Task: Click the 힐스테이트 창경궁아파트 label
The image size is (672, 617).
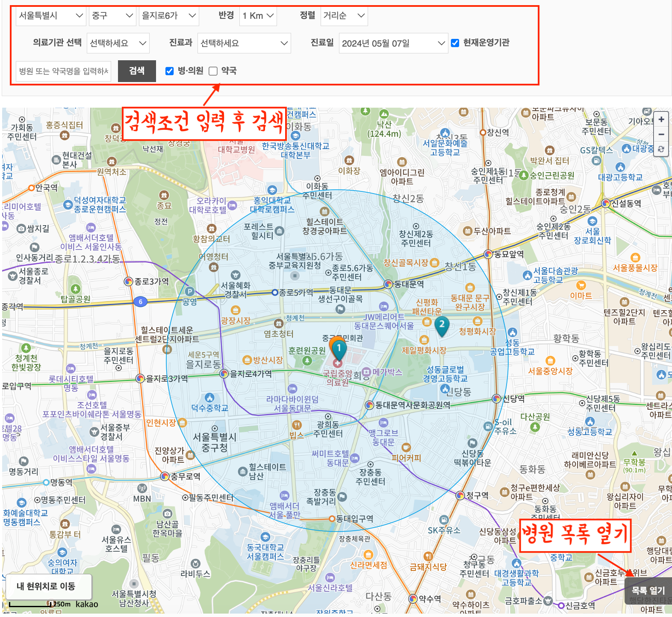Action: [x=324, y=226]
